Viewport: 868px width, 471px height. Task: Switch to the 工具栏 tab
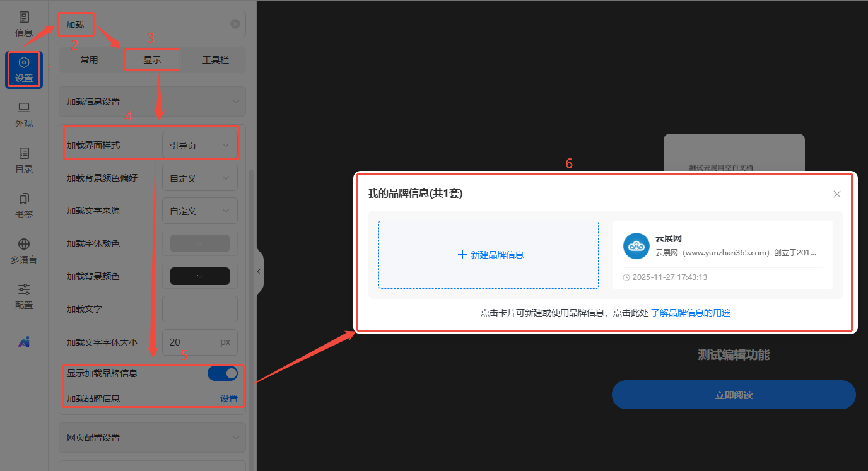pyautogui.click(x=215, y=60)
